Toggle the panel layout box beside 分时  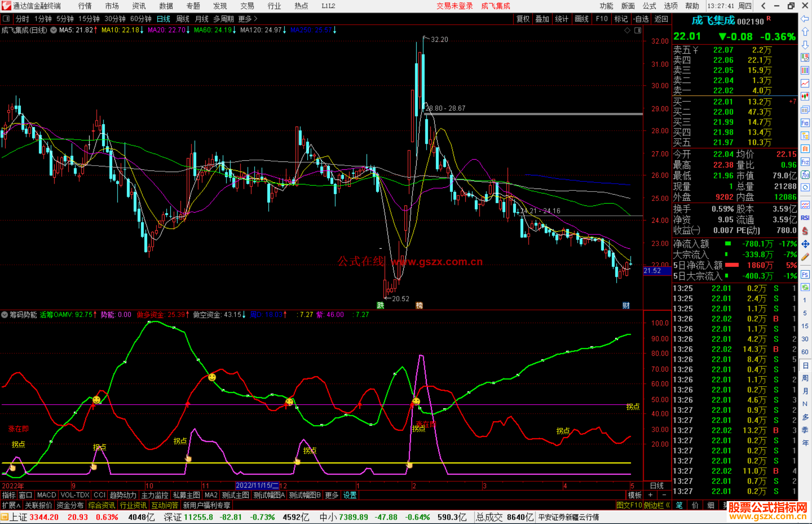(x=6, y=19)
